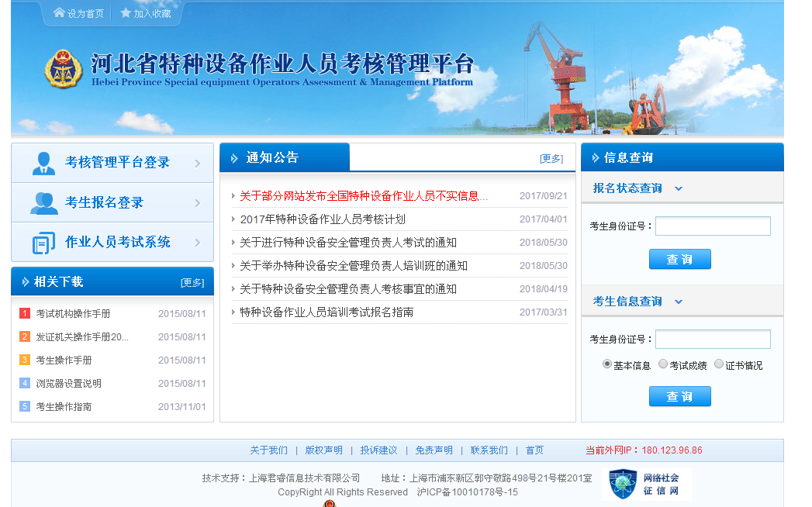Open 2017年特种设备作业人员考核计划 notice

(323, 219)
